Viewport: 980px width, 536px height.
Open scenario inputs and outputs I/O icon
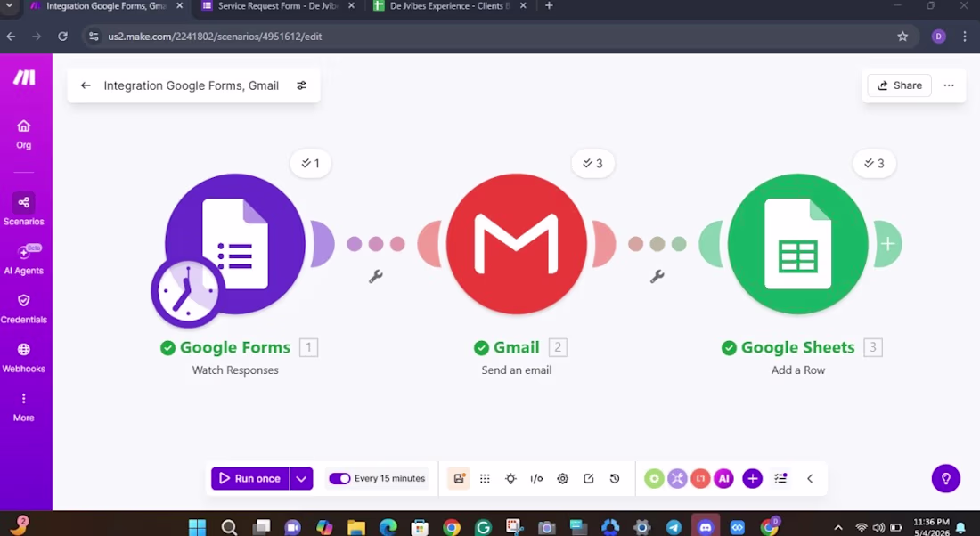click(x=536, y=478)
